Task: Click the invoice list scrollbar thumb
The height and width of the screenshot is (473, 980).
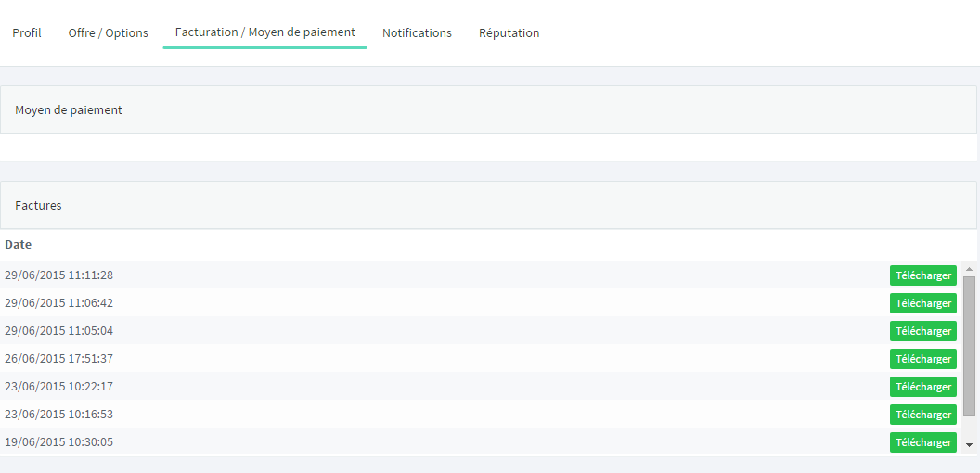Action: tap(970, 346)
